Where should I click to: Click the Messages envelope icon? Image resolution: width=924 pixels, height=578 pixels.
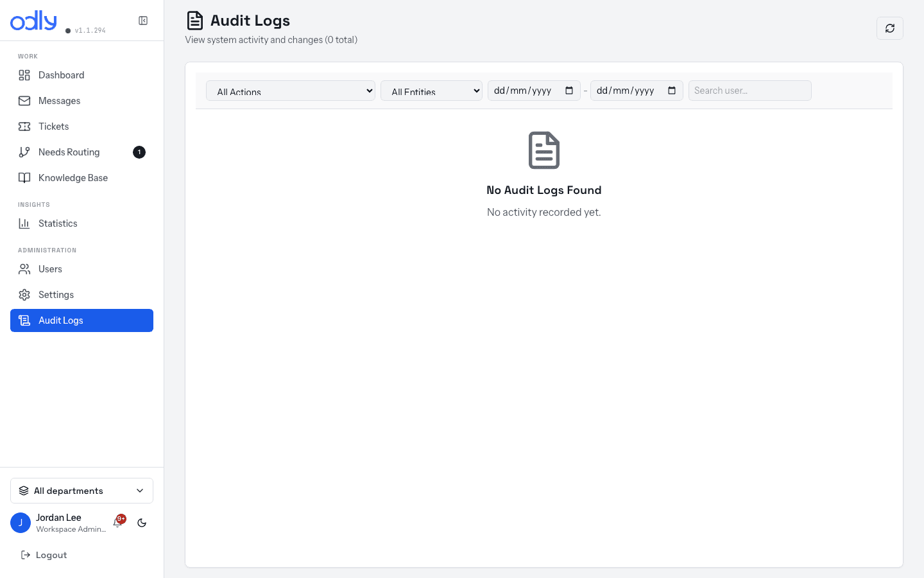pos(24,101)
